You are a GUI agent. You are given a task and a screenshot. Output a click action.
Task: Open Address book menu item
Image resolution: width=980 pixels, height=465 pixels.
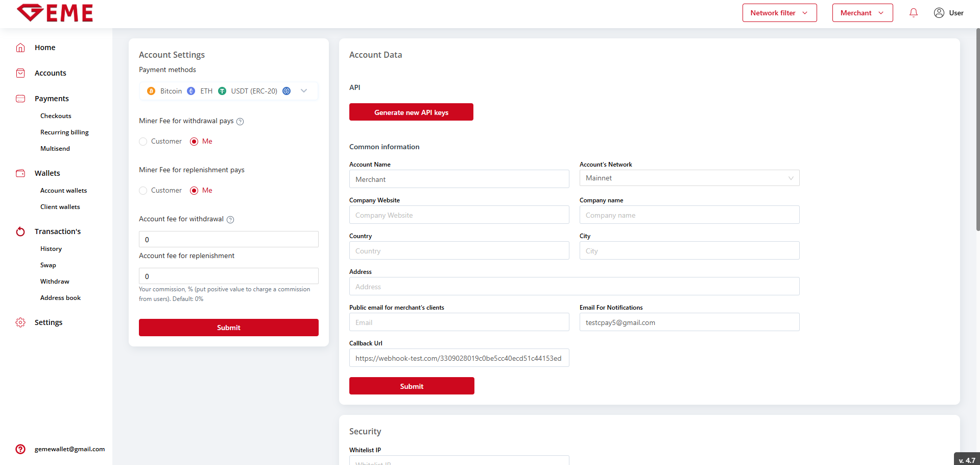click(60, 298)
